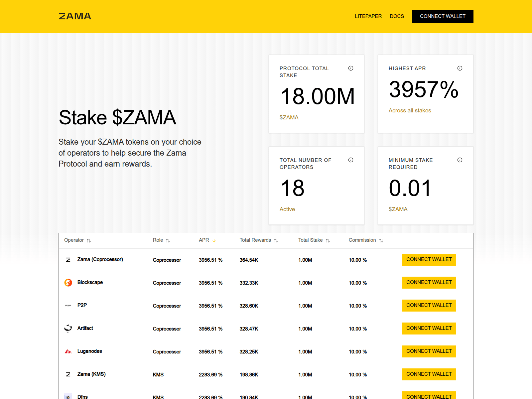Image resolution: width=532 pixels, height=399 pixels.
Task: Connect wallet for P2P row
Action: pyautogui.click(x=429, y=306)
